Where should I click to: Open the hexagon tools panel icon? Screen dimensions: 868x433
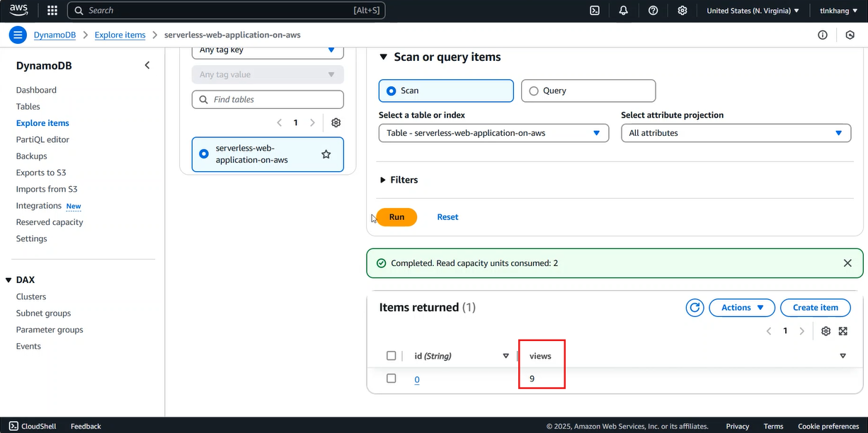850,35
